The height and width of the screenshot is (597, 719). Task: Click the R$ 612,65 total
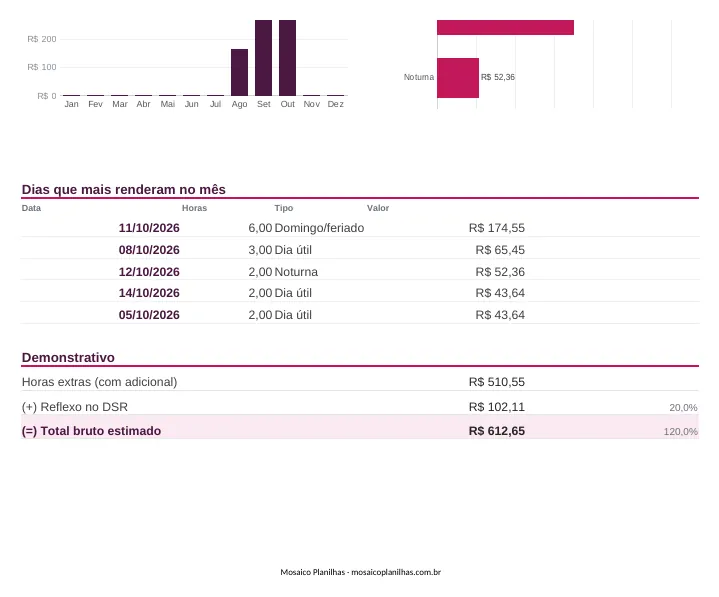point(497,431)
